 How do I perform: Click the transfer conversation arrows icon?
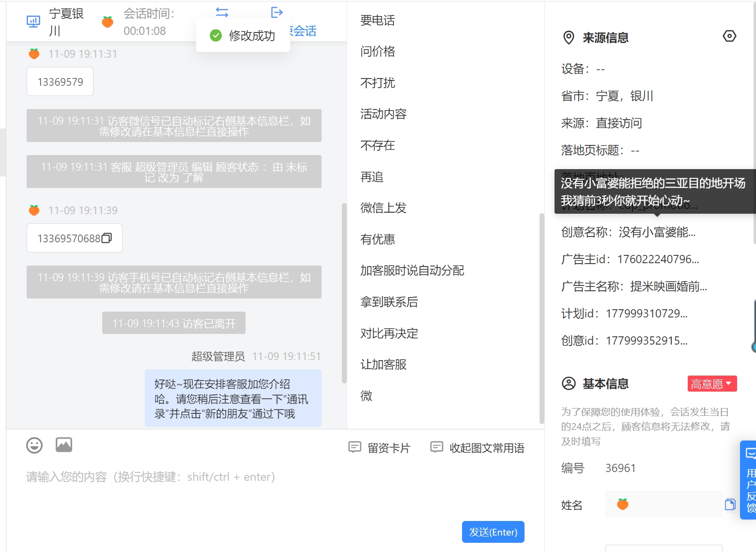222,12
